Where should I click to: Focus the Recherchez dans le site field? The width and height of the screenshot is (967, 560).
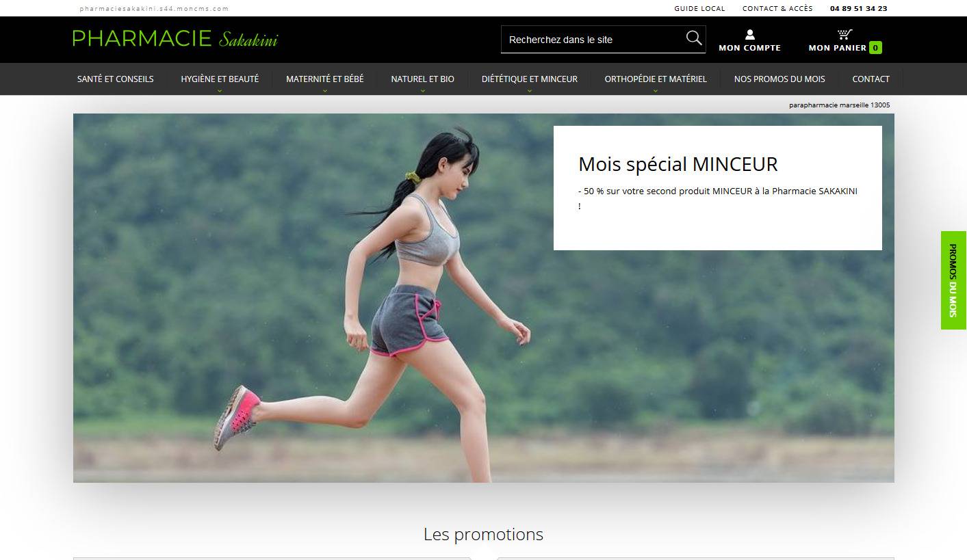593,39
